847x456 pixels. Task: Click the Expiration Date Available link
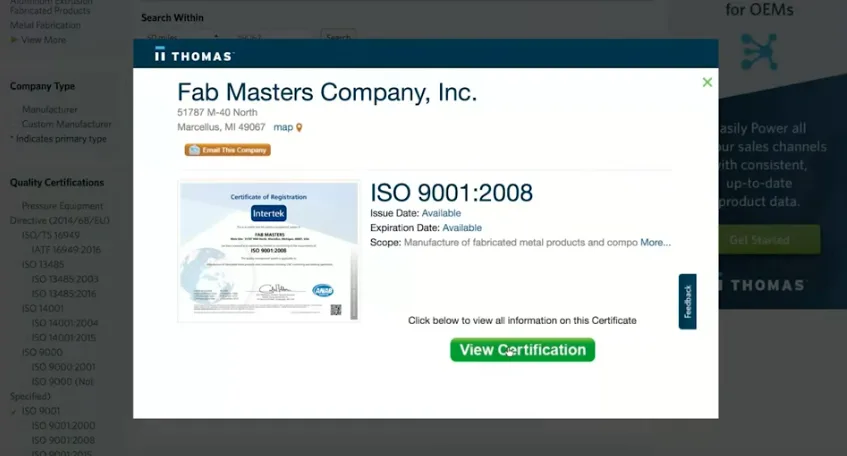click(x=462, y=227)
